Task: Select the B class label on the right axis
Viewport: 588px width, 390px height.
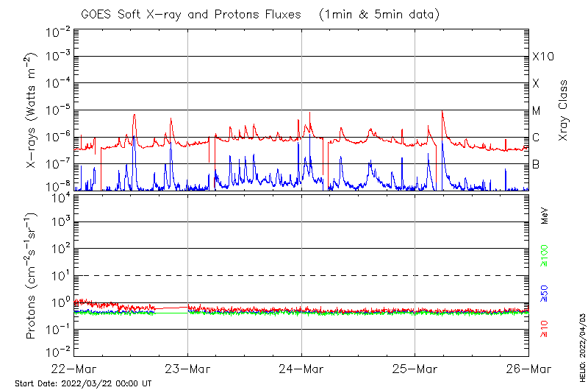Action: pos(536,165)
